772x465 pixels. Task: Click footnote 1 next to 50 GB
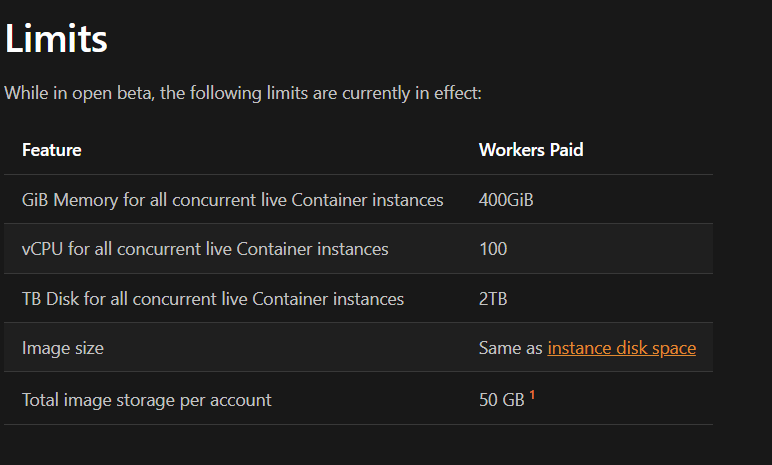coord(532,395)
